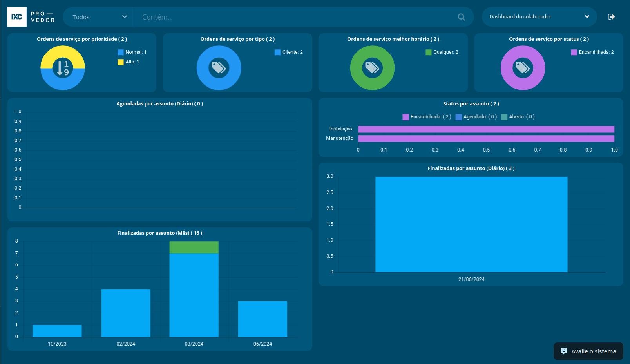The image size is (630, 364).
Task: Toggle the Alta: 1 legend swatch
Action: (x=121, y=62)
